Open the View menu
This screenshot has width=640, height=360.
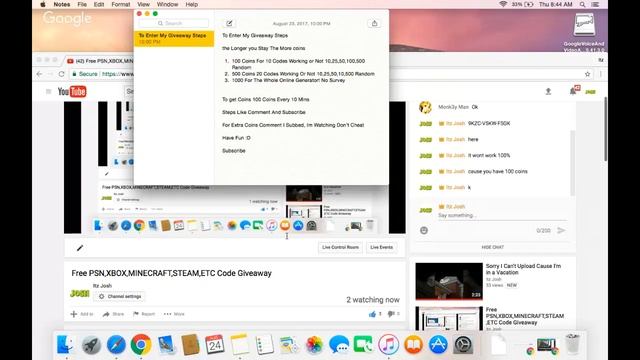point(143,4)
